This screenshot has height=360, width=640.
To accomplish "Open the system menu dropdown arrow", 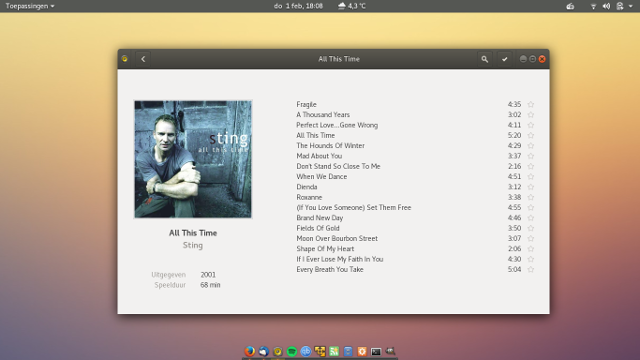I will tap(631, 6).
